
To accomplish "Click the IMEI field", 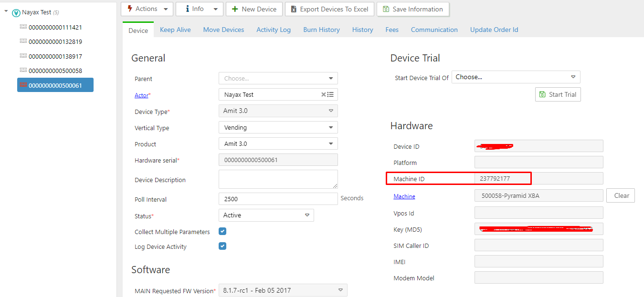I will pyautogui.click(x=539, y=261).
